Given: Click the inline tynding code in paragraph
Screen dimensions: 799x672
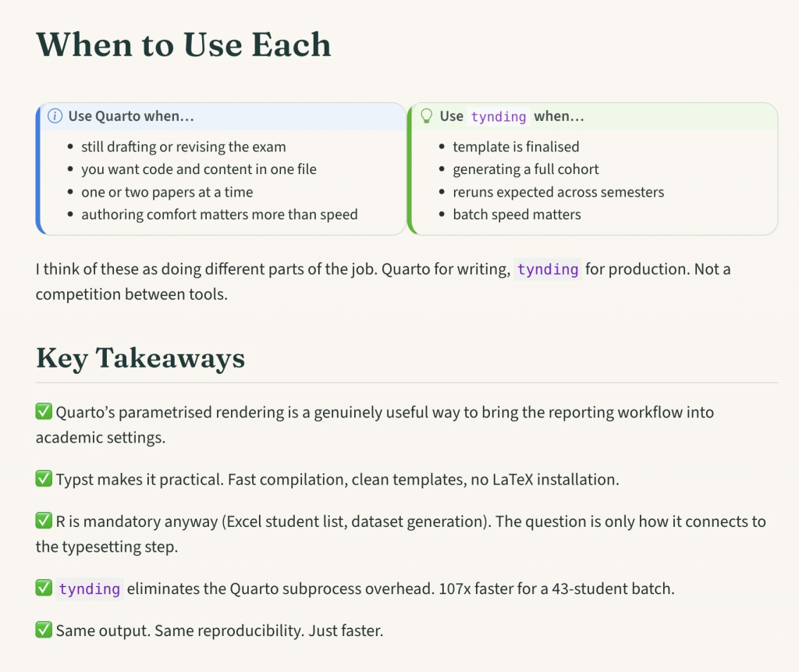Looking at the screenshot, I should pyautogui.click(x=548, y=269).
